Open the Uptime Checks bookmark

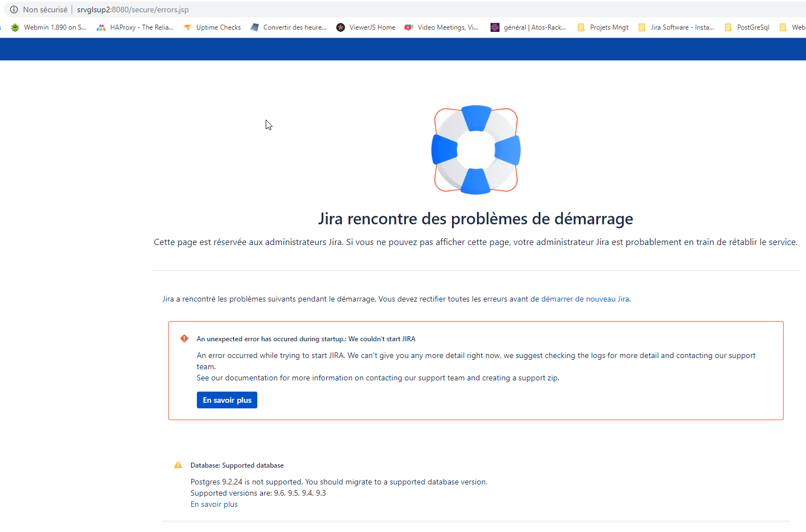pyautogui.click(x=212, y=27)
